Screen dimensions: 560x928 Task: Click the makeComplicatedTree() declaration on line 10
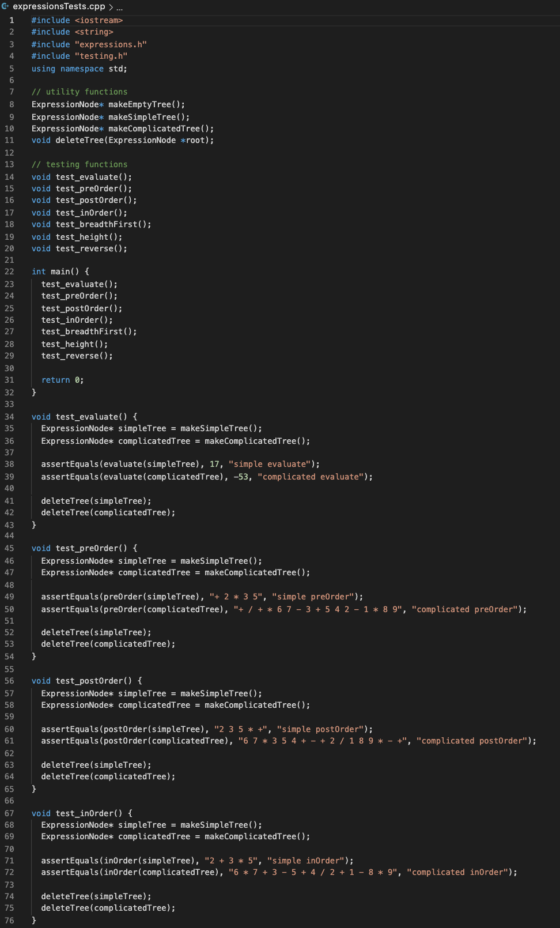point(123,129)
